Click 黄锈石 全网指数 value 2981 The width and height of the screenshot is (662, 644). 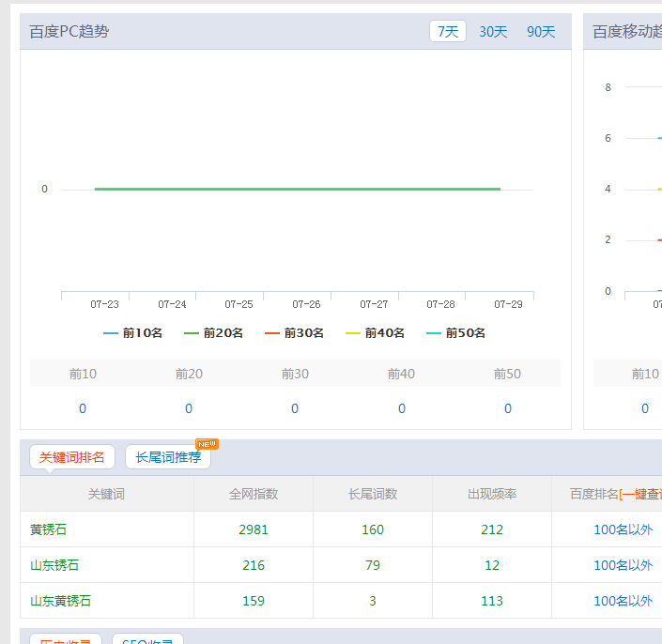pyautogui.click(x=254, y=529)
